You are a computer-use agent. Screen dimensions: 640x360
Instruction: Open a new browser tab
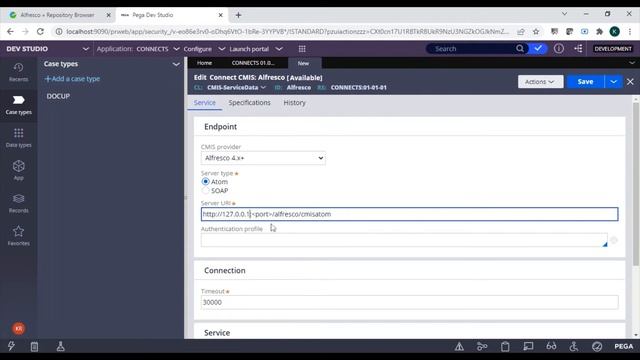coord(238,15)
